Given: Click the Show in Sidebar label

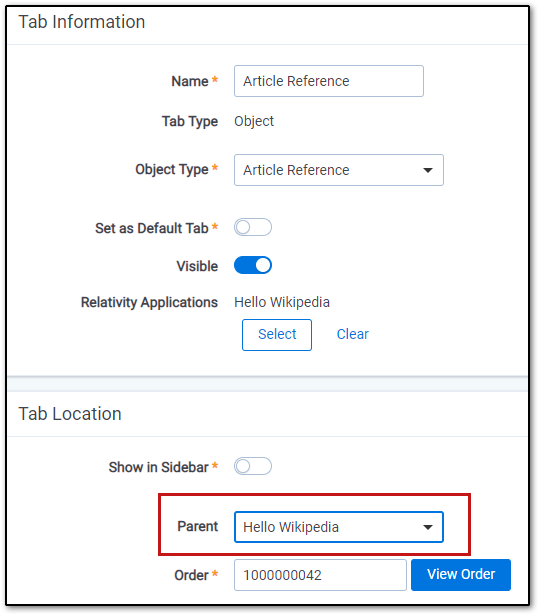Looking at the screenshot, I should [x=158, y=467].
